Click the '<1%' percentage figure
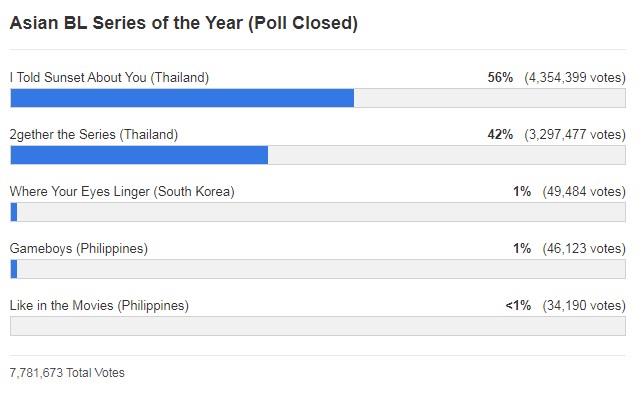This screenshot has height=393, width=641. (518, 305)
